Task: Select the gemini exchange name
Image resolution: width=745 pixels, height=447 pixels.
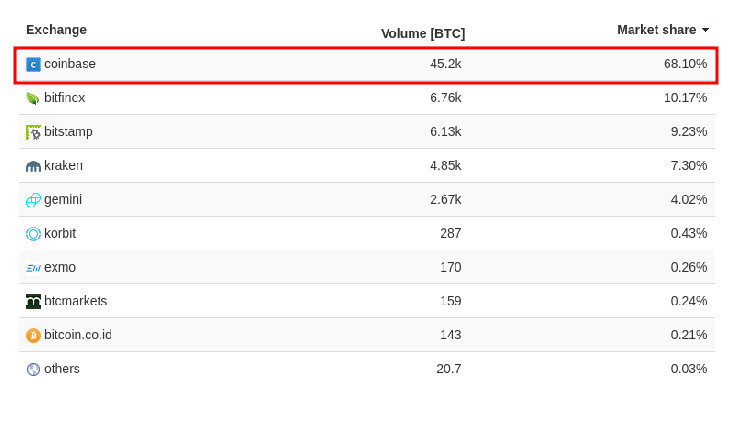Action: click(63, 200)
